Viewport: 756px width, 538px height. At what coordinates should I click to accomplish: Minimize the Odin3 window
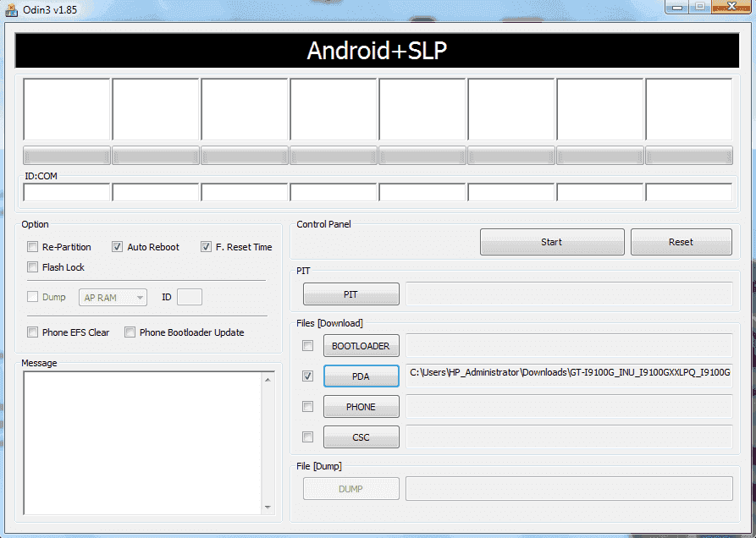[677, 7]
